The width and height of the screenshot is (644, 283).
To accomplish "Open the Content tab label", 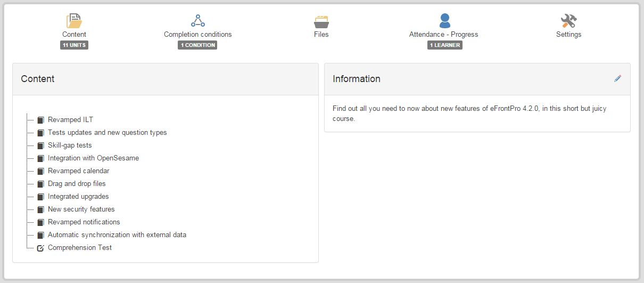I will (74, 34).
